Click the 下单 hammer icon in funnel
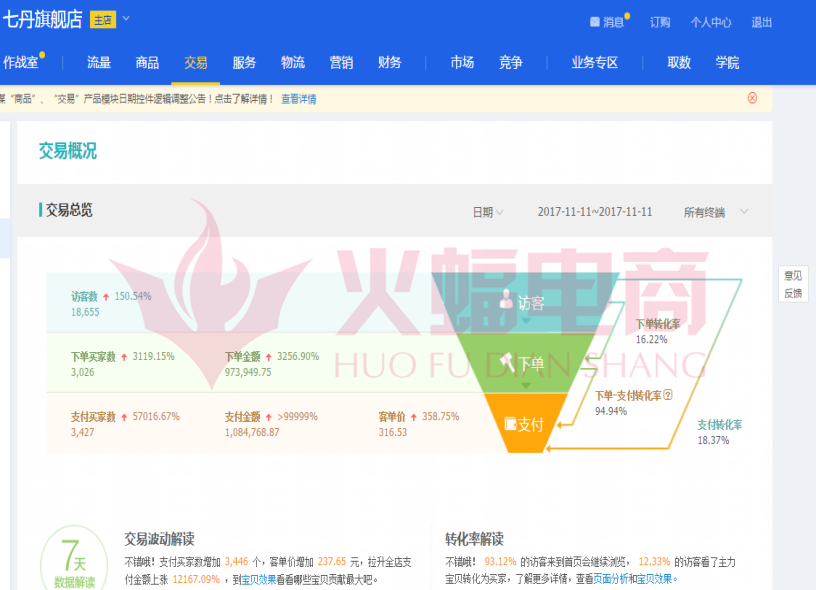This screenshot has height=590, width=816. coord(507,363)
